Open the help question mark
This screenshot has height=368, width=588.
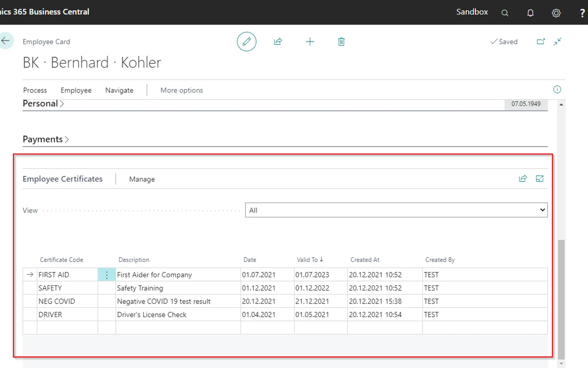coord(582,13)
